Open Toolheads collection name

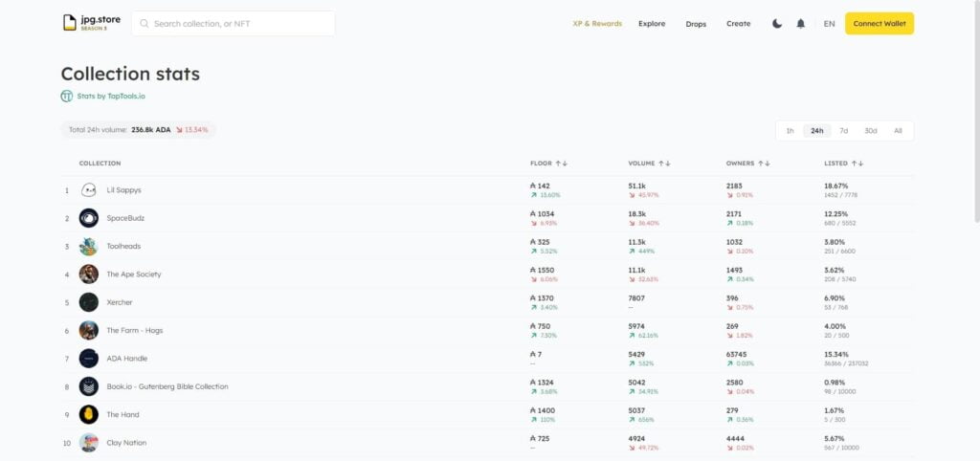123,246
